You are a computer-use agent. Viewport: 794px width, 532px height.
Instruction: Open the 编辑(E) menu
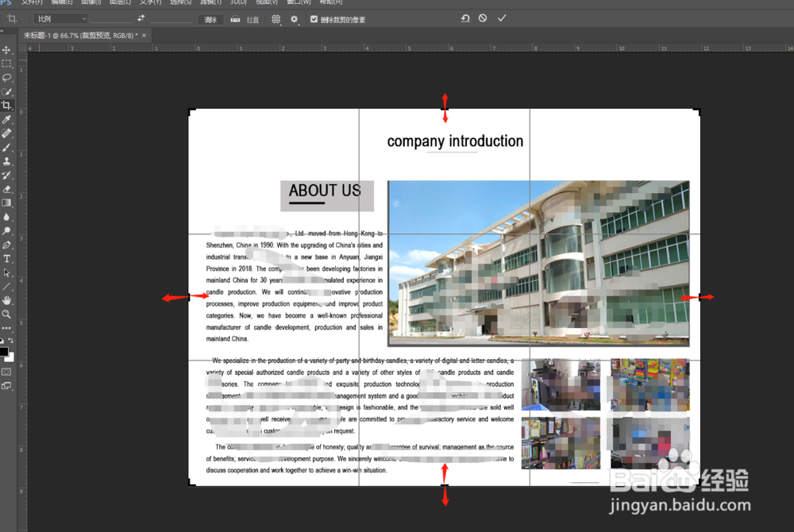click(x=62, y=2)
